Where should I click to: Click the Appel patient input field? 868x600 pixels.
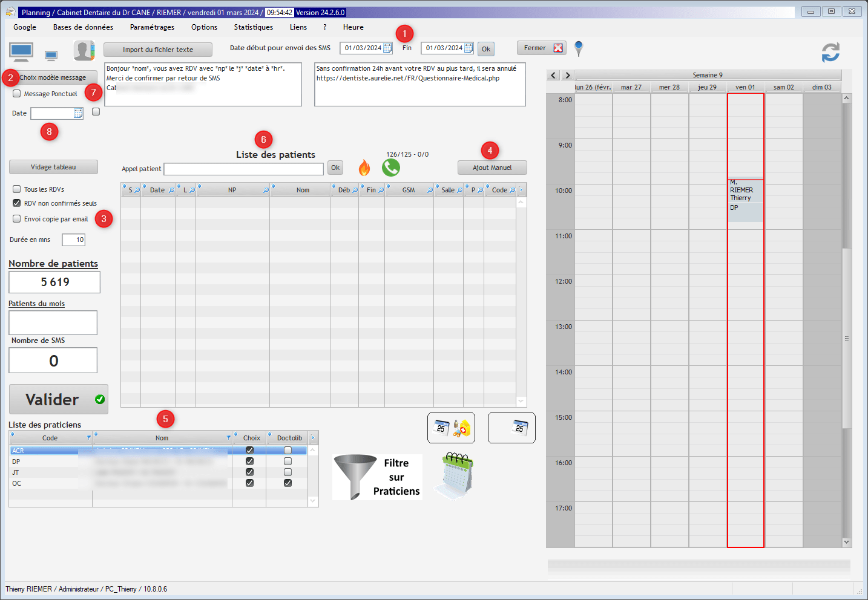click(243, 169)
